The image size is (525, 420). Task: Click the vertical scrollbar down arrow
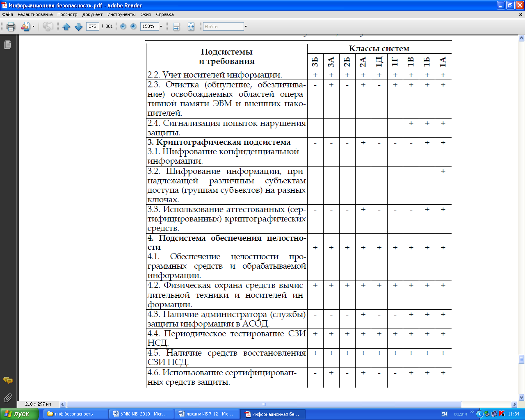click(x=522, y=397)
